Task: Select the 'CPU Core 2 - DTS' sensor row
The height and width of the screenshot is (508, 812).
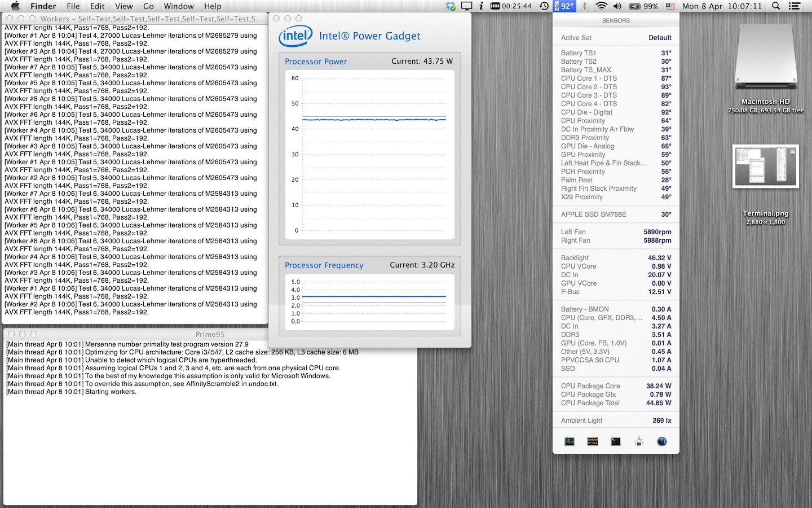Action: pyautogui.click(x=616, y=87)
